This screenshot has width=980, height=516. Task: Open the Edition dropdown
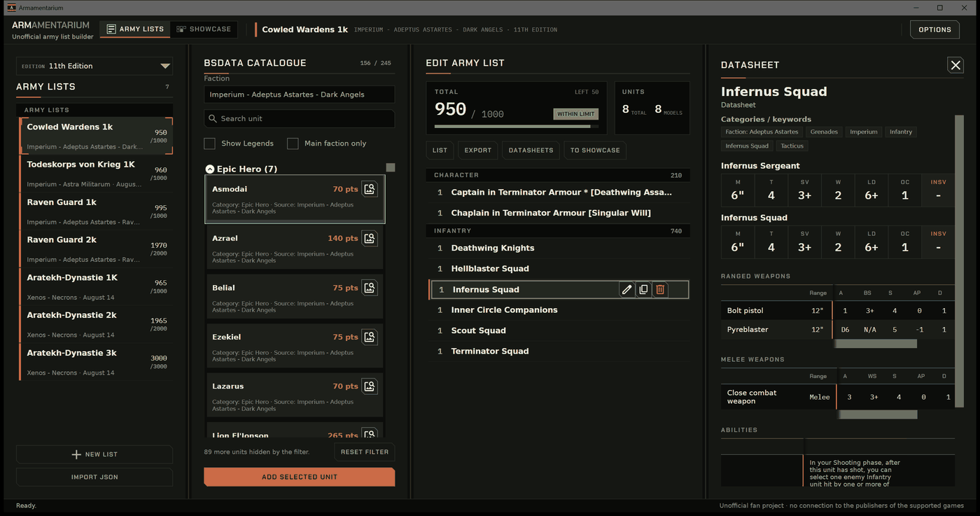[x=94, y=66]
